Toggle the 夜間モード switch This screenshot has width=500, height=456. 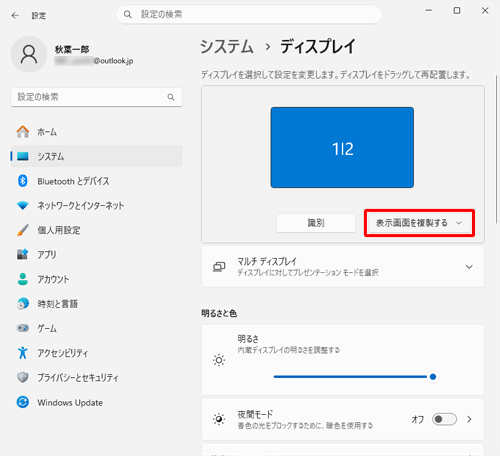pos(444,419)
